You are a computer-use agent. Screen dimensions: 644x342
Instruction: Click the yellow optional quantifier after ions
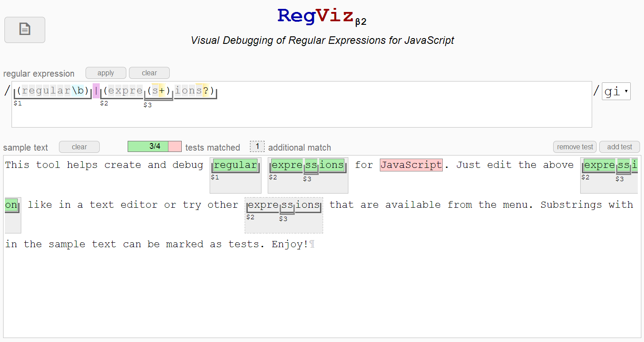click(x=206, y=91)
